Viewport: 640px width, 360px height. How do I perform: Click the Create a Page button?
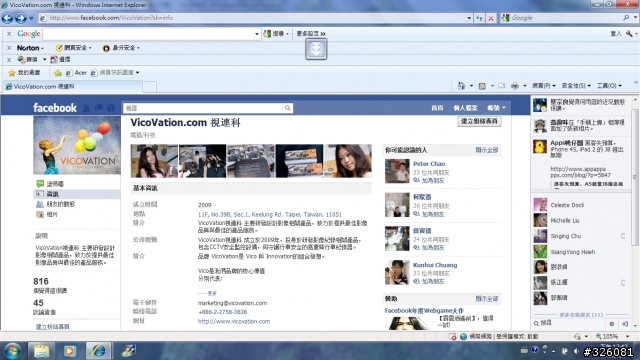pos(479,122)
